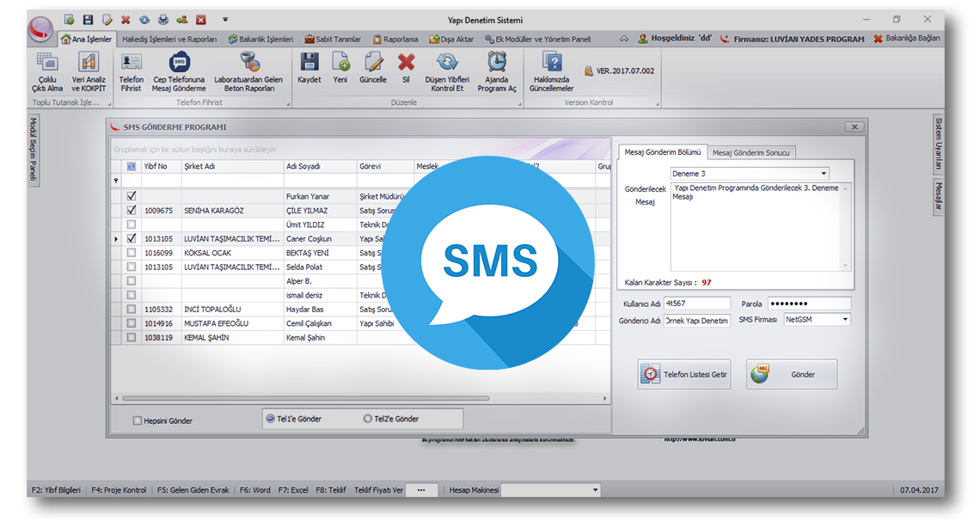Click the Yeni new record icon
The image size is (980, 522).
(x=340, y=63)
